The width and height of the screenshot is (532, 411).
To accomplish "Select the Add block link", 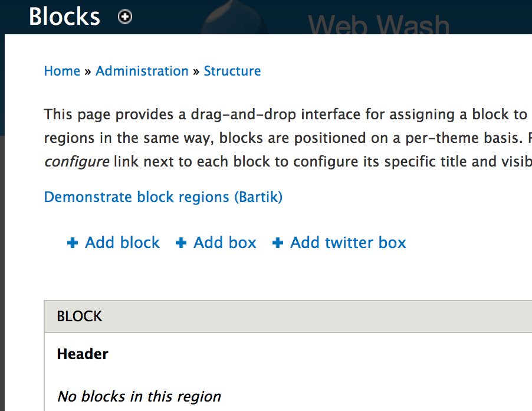I will [x=122, y=242].
